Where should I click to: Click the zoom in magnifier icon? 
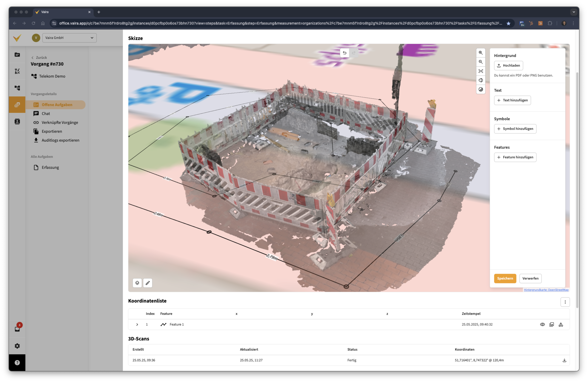tap(481, 53)
